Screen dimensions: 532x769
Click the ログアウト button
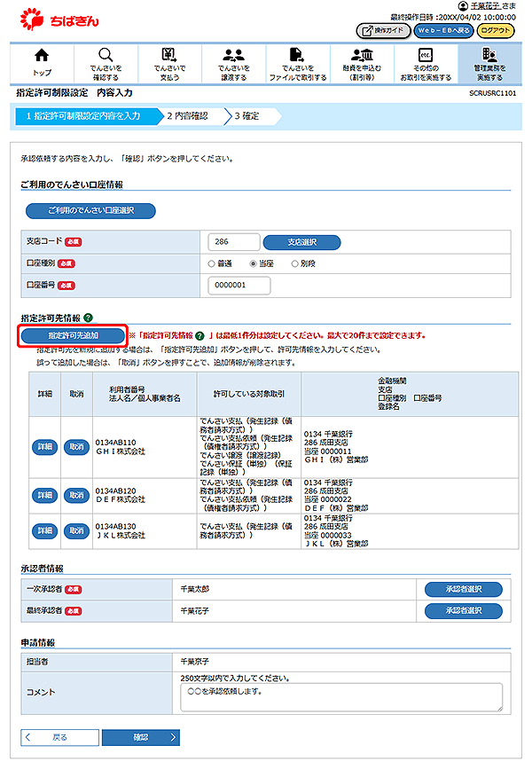496,30
